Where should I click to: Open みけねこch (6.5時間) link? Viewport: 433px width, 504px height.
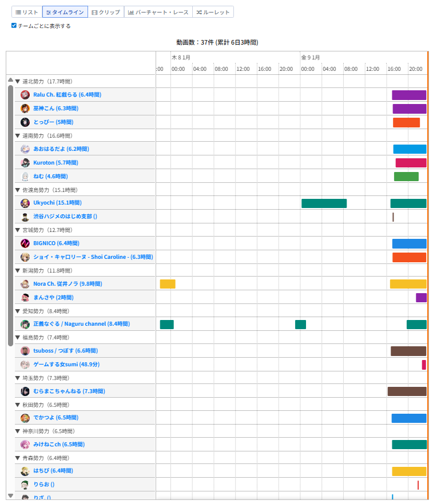pos(59,444)
